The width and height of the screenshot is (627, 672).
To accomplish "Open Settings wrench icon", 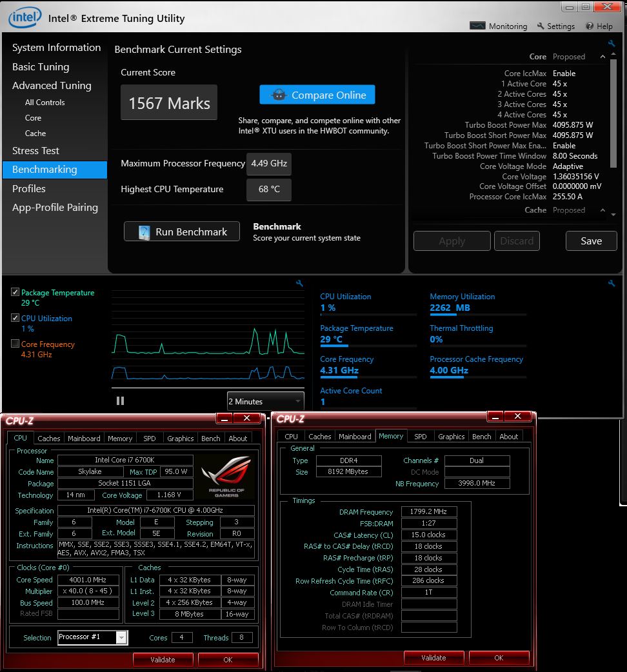I will tap(541, 26).
